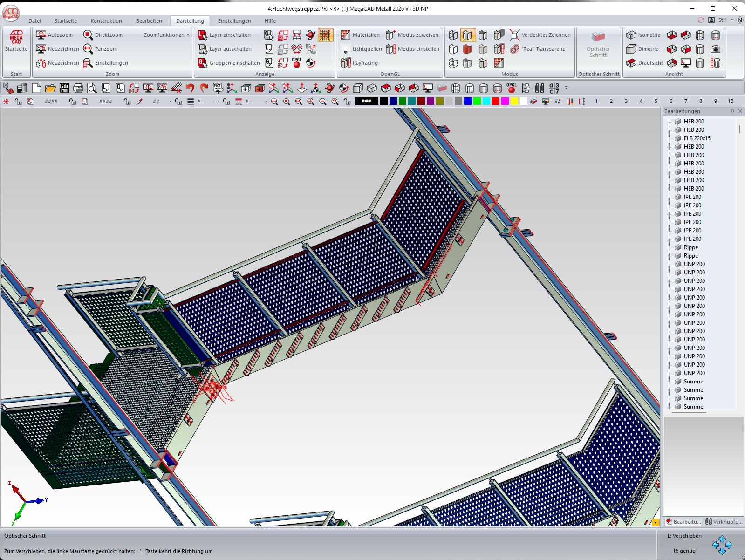The width and height of the screenshot is (745, 560).
Task: Toggle the highlighted orange grid display button
Action: (325, 35)
